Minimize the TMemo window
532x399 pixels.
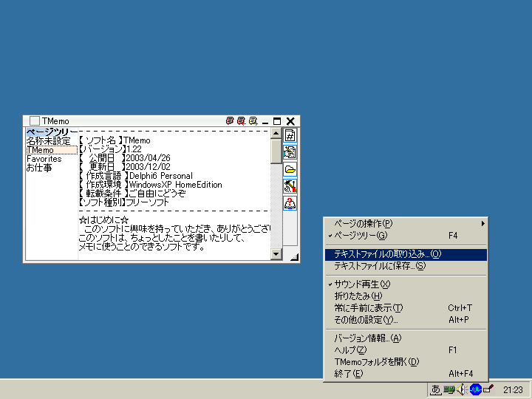pyautogui.click(x=265, y=121)
